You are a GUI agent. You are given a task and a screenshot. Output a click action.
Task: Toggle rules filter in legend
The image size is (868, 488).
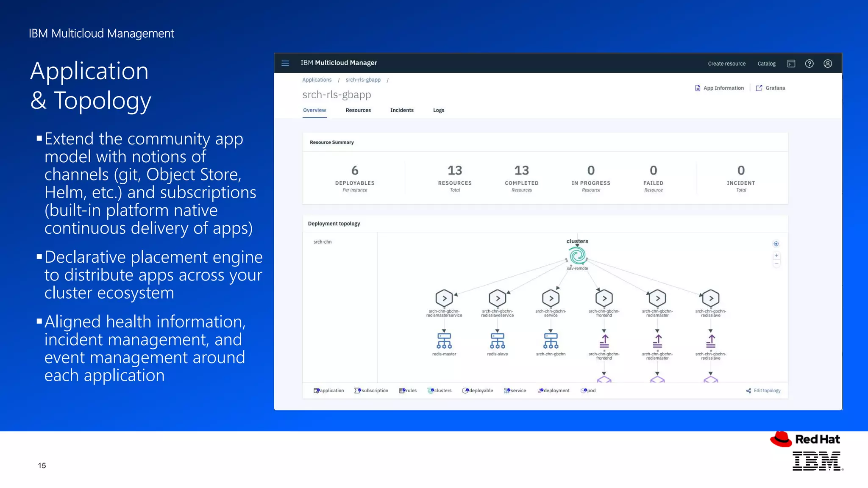tap(408, 391)
